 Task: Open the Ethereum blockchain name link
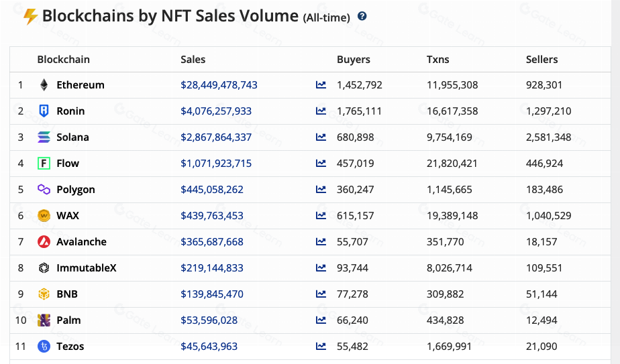81,85
